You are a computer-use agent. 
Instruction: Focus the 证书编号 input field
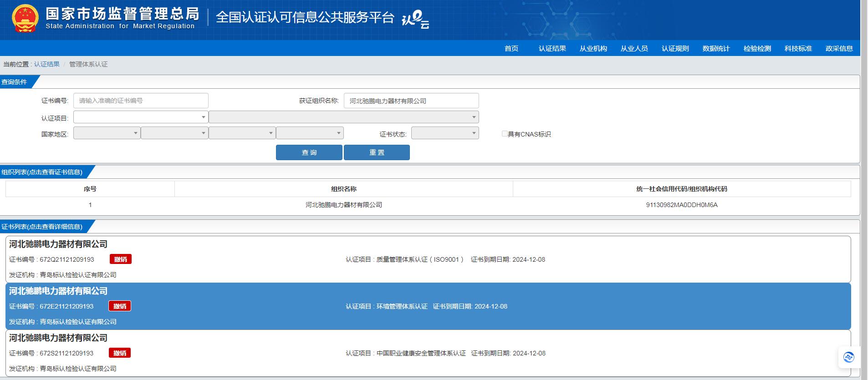click(x=141, y=101)
